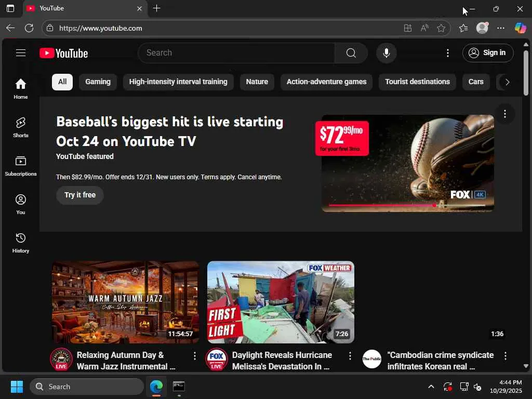
Task: Select Action-adventure games chip
Action: pyautogui.click(x=326, y=82)
